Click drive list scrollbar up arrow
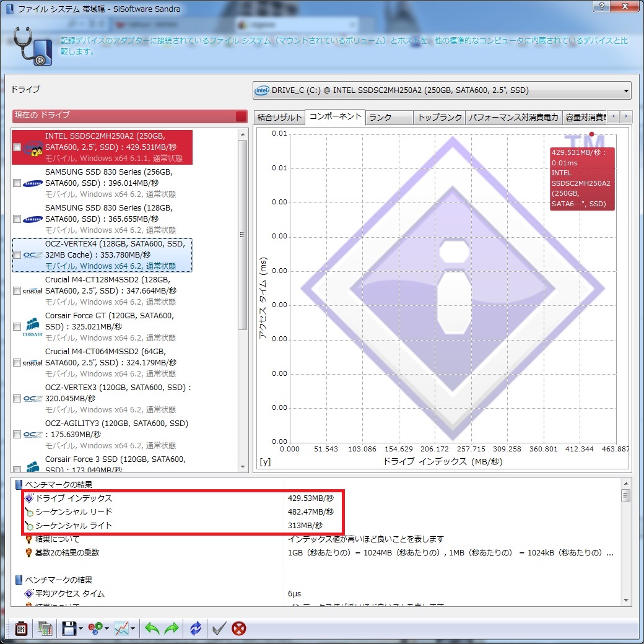 click(243, 134)
